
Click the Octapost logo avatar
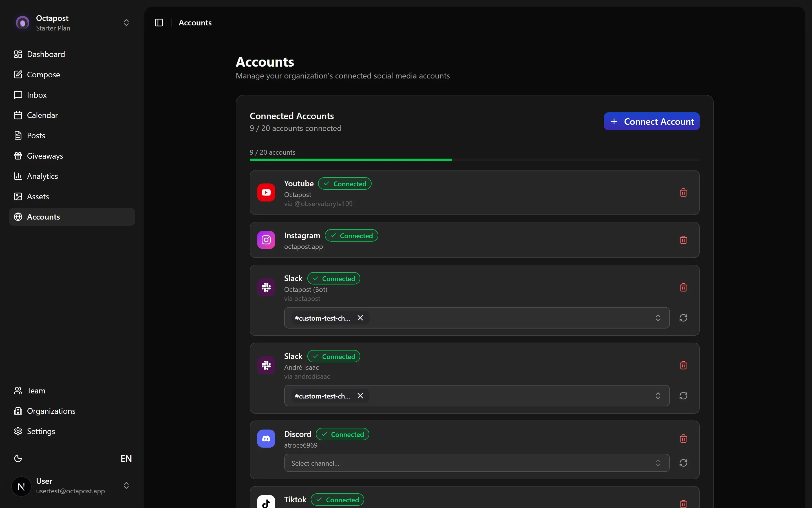[23, 23]
